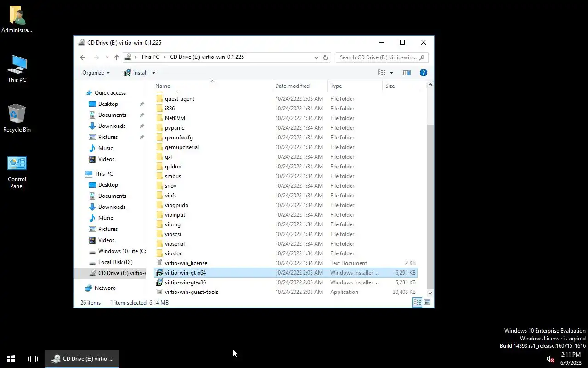Viewport: 588px width, 368px height.
Task: Open Task View from the taskbar
Action: coord(33,359)
